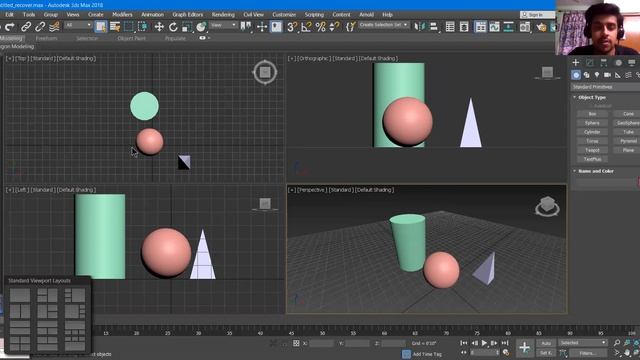Choose the Select and Place tool
The height and width of the screenshot is (360, 640).
[x=201, y=27]
